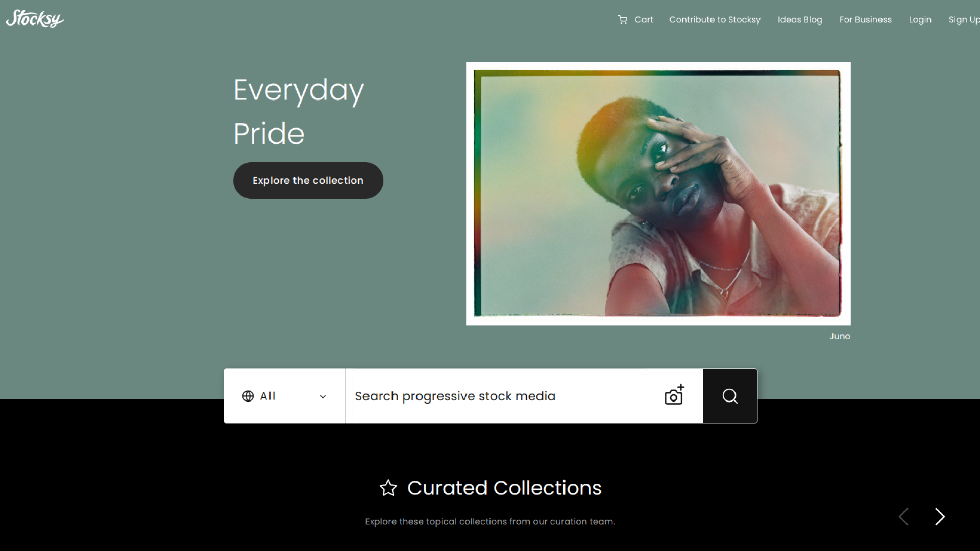
Task: Click the search by image camera icon
Action: (x=674, y=395)
